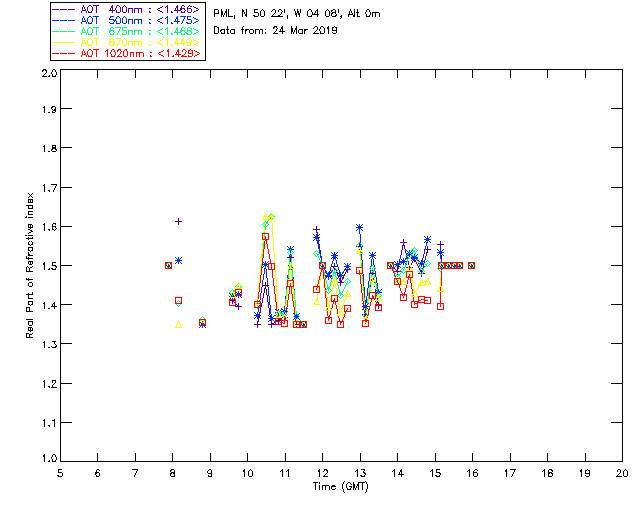Click the 20 label on the time axis
Image resolution: width=640 pixels, height=512 pixels.
tap(622, 473)
